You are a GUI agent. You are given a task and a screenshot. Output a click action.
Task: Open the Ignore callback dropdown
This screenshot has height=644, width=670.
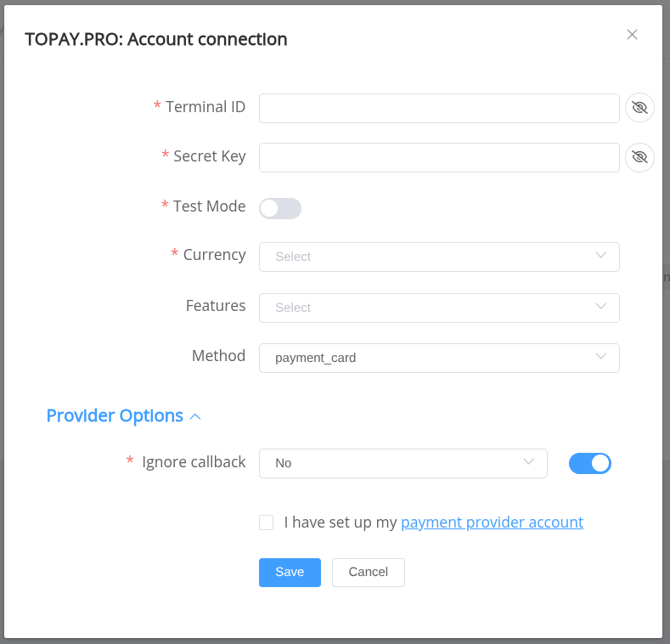403,463
